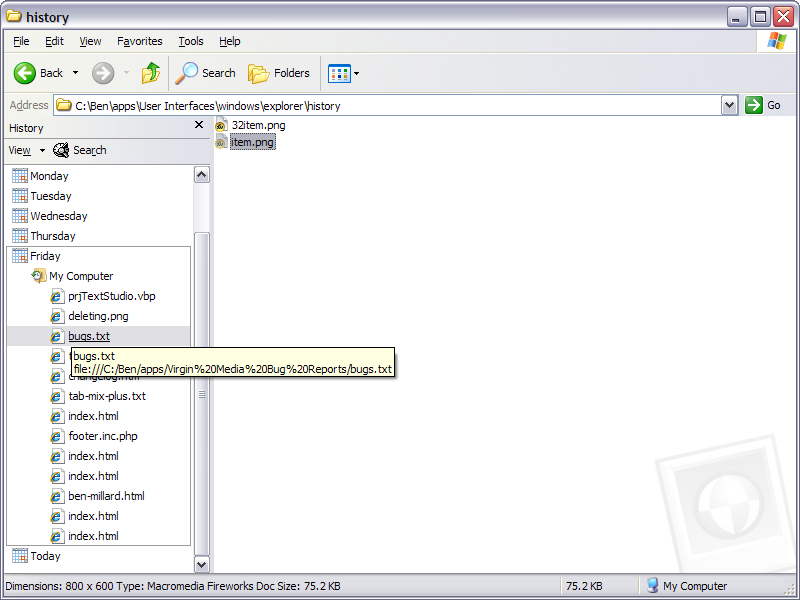Open the View dropdown in History pane
Screen dimensions: 800x600
point(27,151)
